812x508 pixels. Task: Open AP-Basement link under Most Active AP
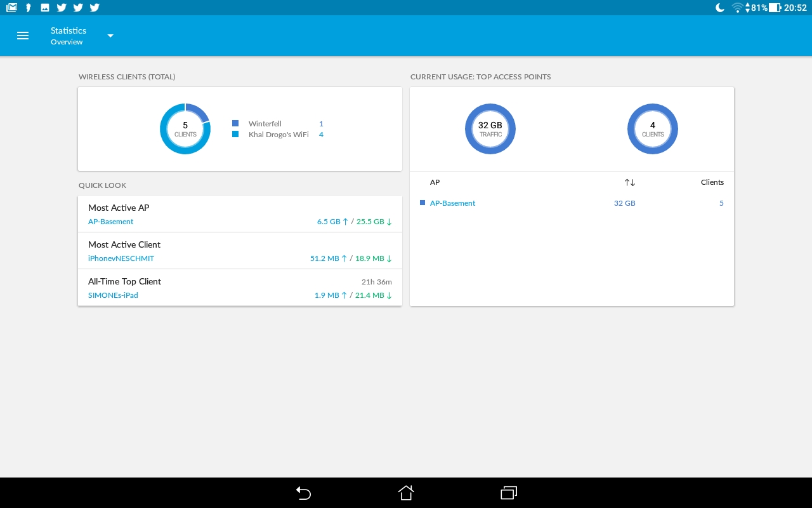click(x=111, y=222)
